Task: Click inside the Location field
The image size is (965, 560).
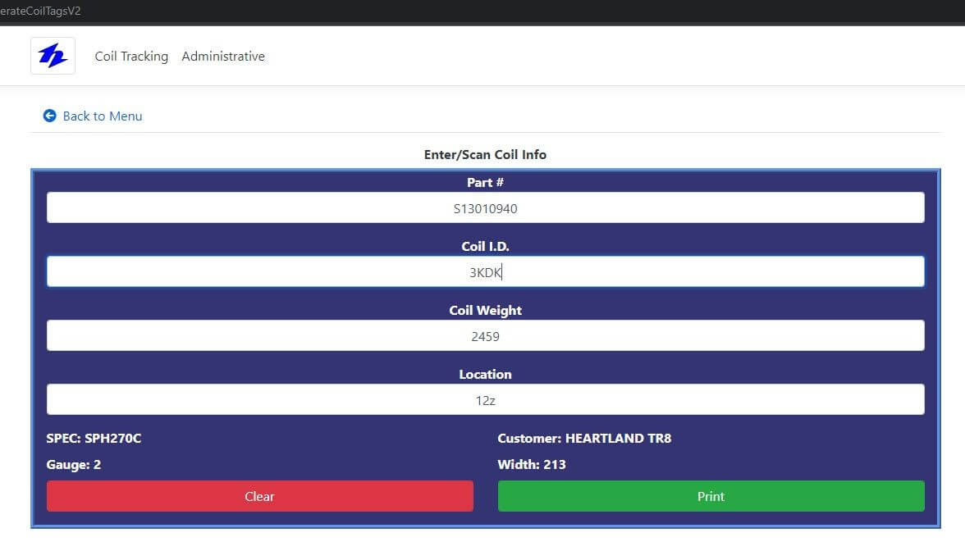Action: 486,399
